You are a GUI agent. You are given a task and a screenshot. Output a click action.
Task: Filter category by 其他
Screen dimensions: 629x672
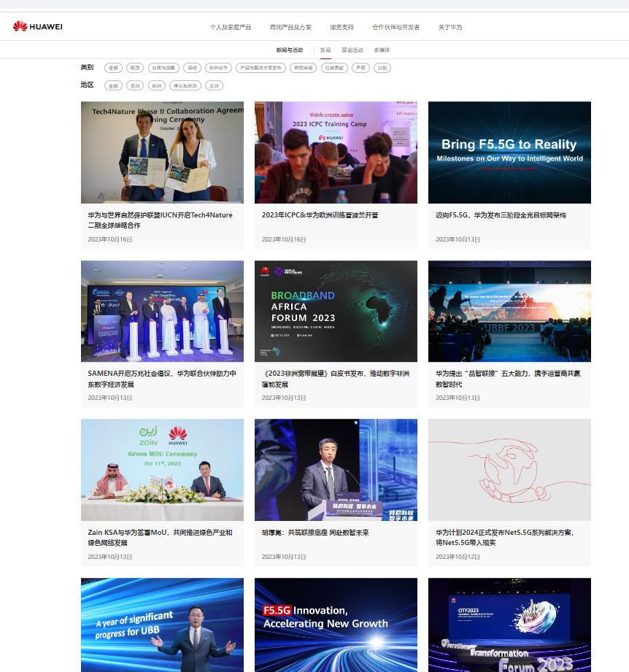point(382,68)
